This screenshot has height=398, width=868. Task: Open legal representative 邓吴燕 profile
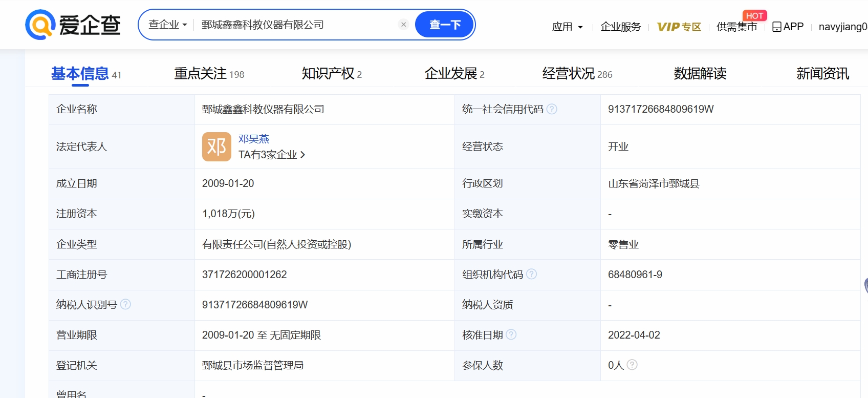click(254, 139)
